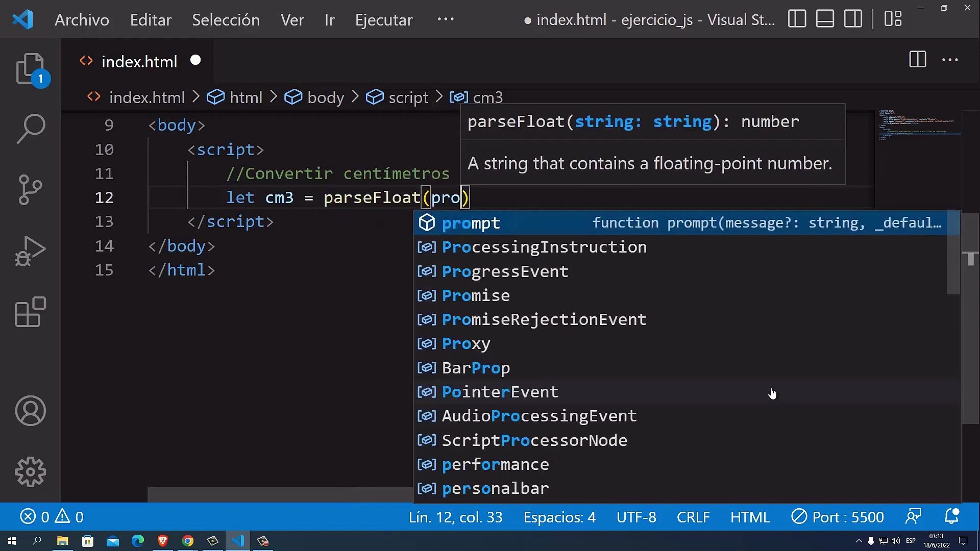Toggle the secondary side bar
The image size is (980, 551).
tap(853, 18)
